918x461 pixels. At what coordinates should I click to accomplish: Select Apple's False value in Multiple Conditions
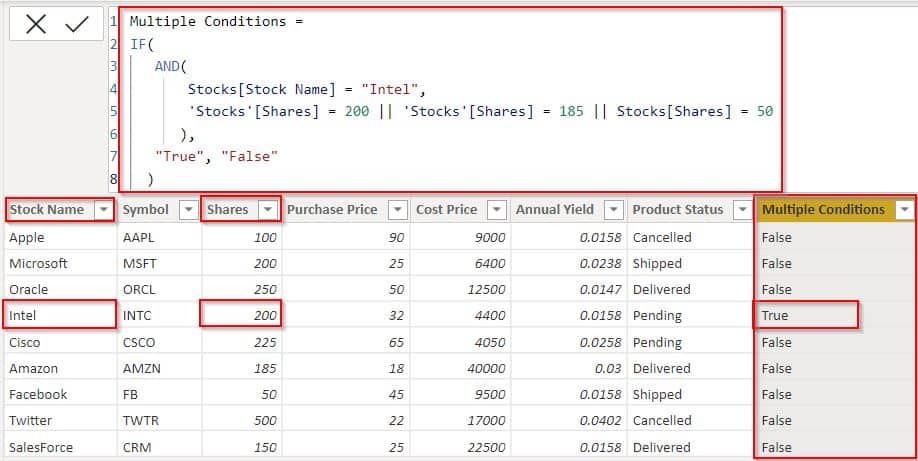[x=835, y=237]
